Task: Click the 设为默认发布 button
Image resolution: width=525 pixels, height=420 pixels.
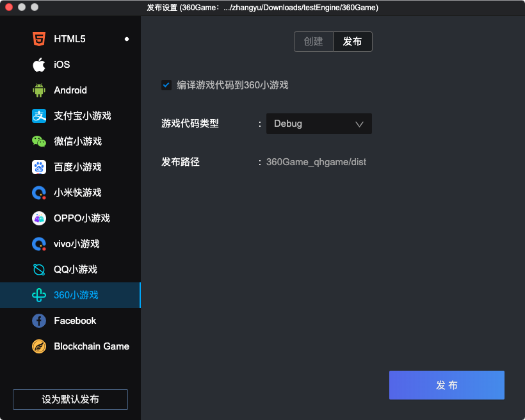Action: click(70, 400)
